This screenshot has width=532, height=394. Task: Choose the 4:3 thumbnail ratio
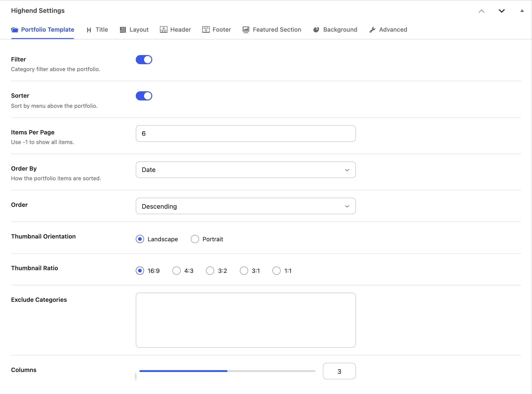[177, 271]
